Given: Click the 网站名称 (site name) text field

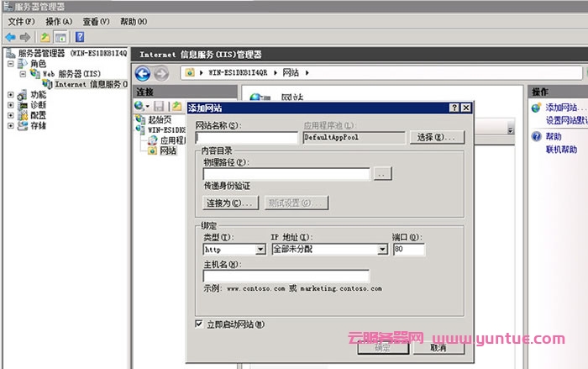Looking at the screenshot, I should [245, 137].
